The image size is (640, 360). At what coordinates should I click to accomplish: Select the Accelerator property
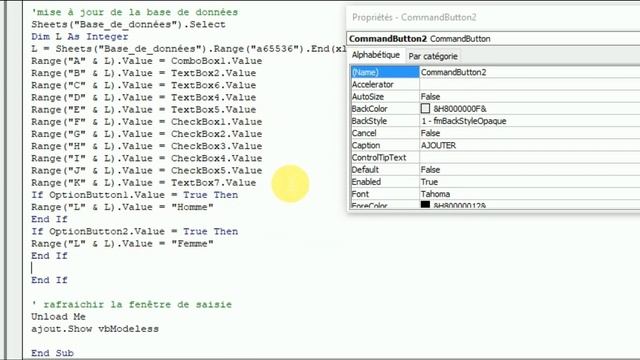pyautogui.click(x=385, y=84)
